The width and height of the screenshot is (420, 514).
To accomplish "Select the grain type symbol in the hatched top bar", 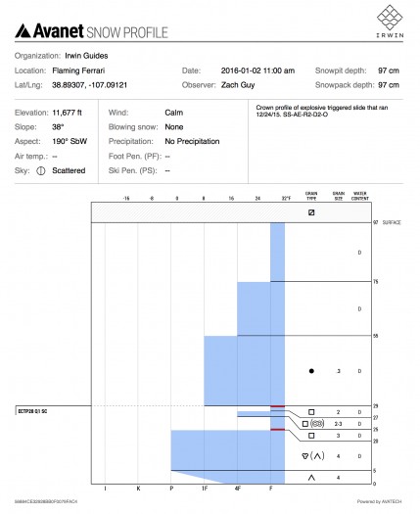I will (311, 212).
